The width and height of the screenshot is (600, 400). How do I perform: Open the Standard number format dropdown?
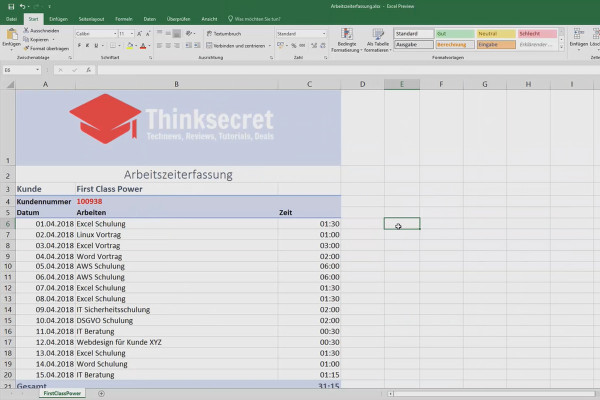[324, 34]
